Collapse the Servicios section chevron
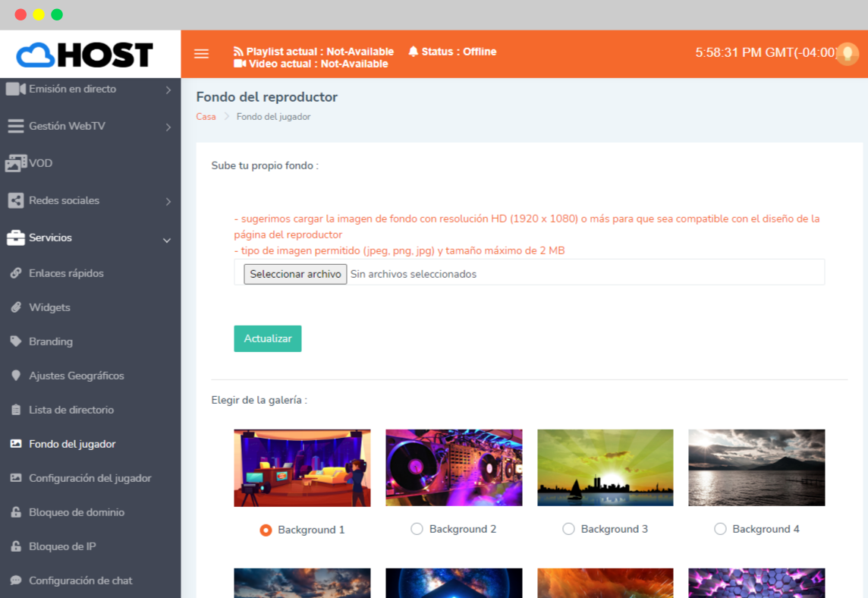868x598 pixels. pos(167,241)
